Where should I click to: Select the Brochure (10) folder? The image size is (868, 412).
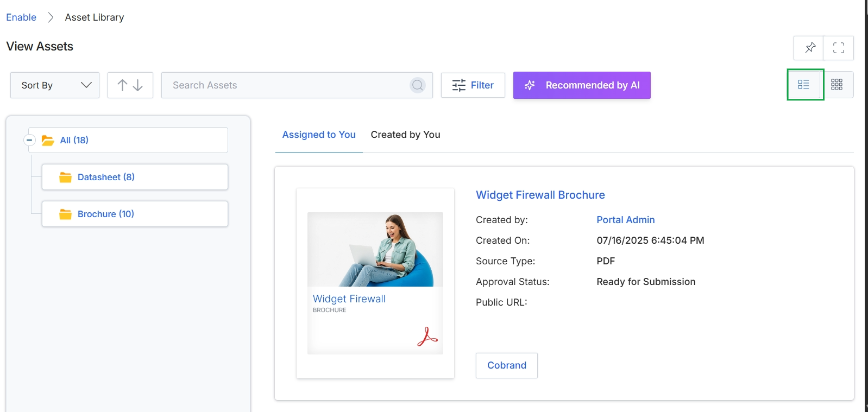point(135,214)
